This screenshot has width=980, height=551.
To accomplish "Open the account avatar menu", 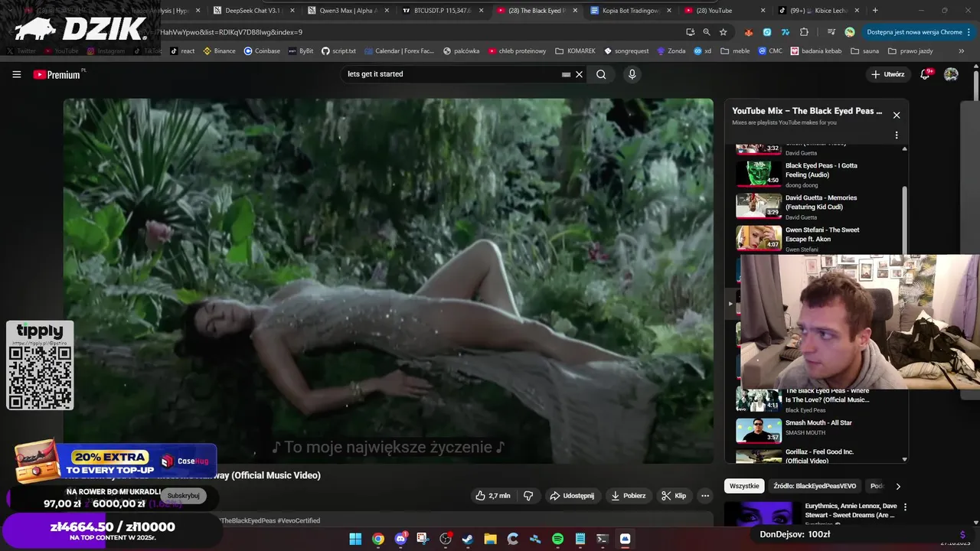I will click(x=951, y=74).
